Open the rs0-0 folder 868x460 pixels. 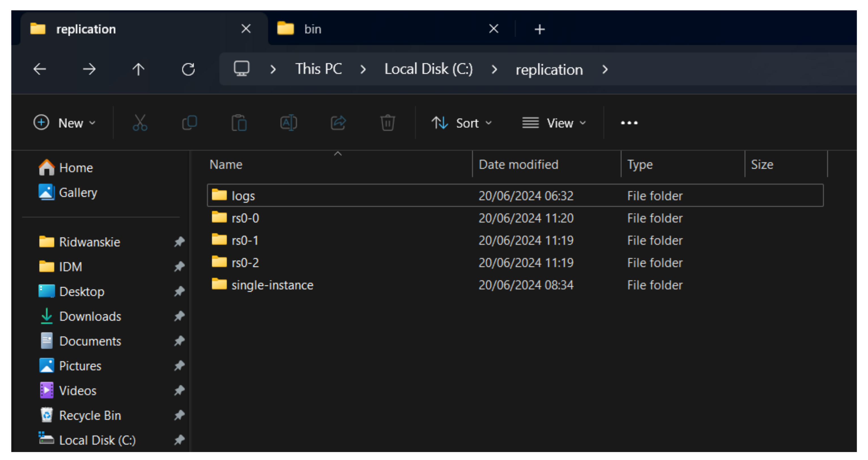point(247,218)
